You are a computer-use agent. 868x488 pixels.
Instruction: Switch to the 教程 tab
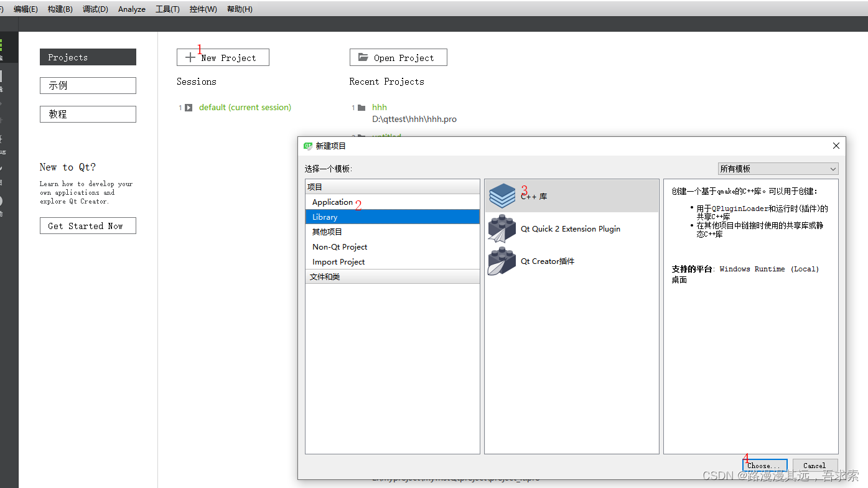tap(88, 114)
